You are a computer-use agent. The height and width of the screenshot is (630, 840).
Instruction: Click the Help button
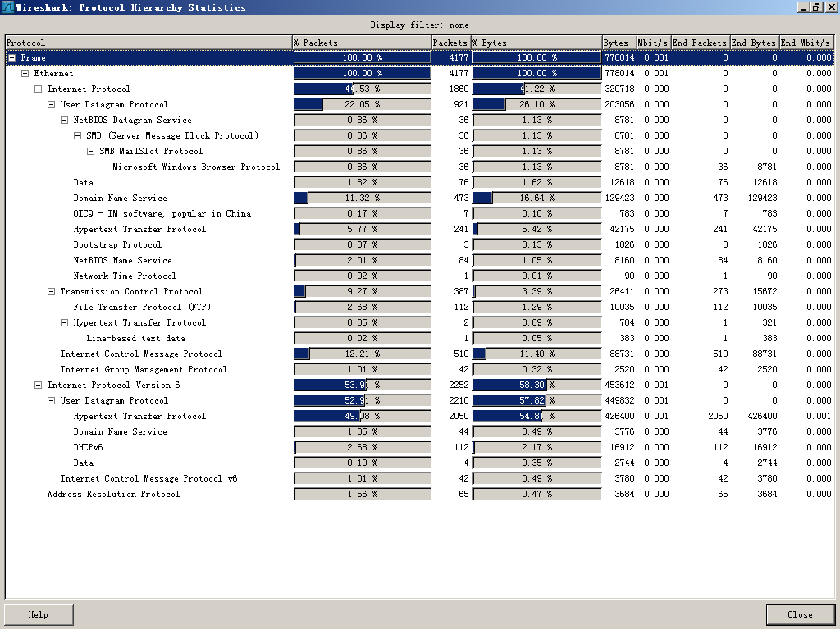(39, 614)
